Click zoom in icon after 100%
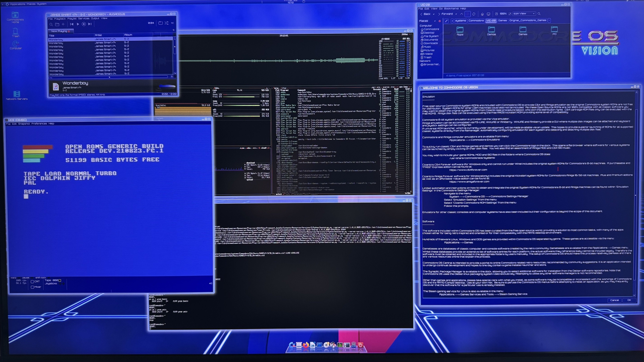 510,14
